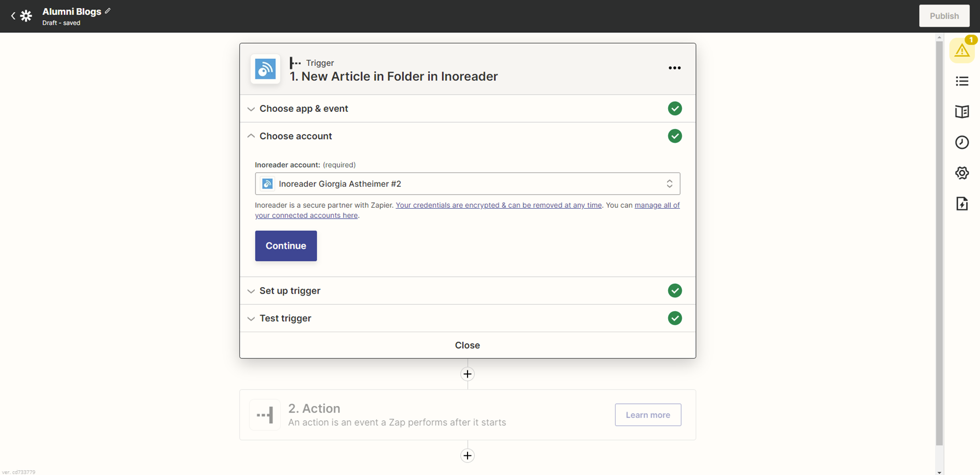Click the Inoreader account required label
This screenshot has width=980, height=475.
click(x=305, y=165)
